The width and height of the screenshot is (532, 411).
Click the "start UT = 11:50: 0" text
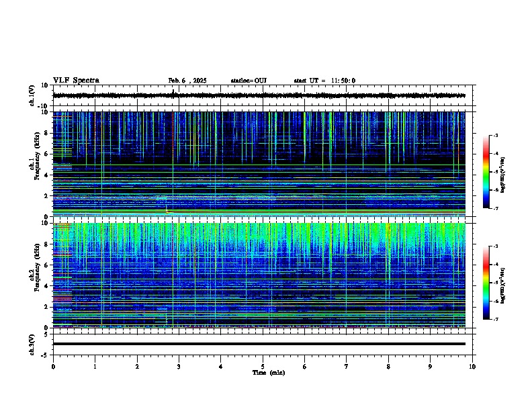coord(324,81)
